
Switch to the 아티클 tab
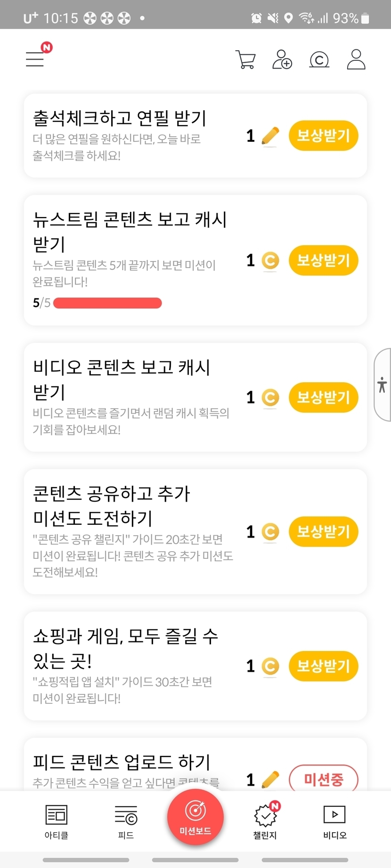(57, 822)
